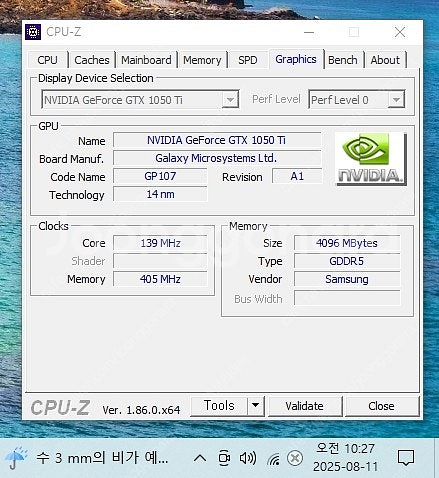Click the GPU Name field value
The height and width of the screenshot is (478, 439).
(217, 140)
